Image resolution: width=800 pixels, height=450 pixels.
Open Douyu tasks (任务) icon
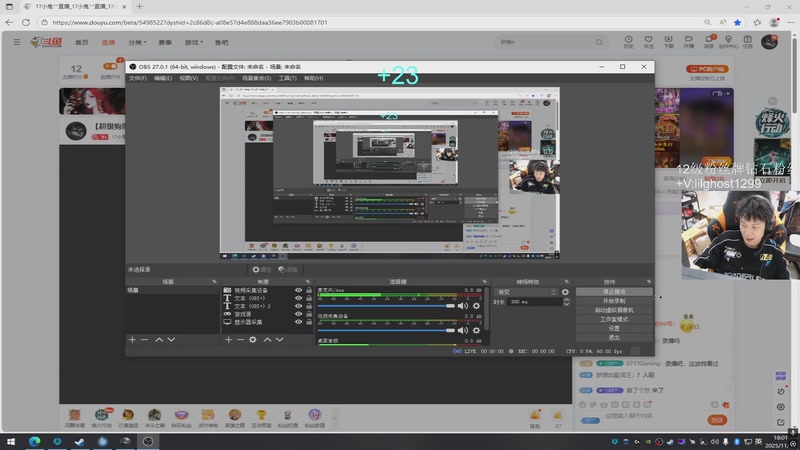coord(747,42)
